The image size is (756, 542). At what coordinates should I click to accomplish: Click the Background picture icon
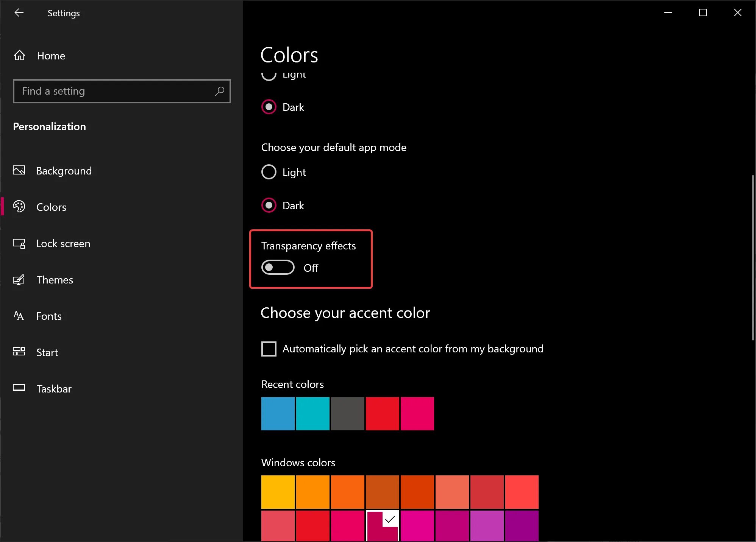coord(19,171)
